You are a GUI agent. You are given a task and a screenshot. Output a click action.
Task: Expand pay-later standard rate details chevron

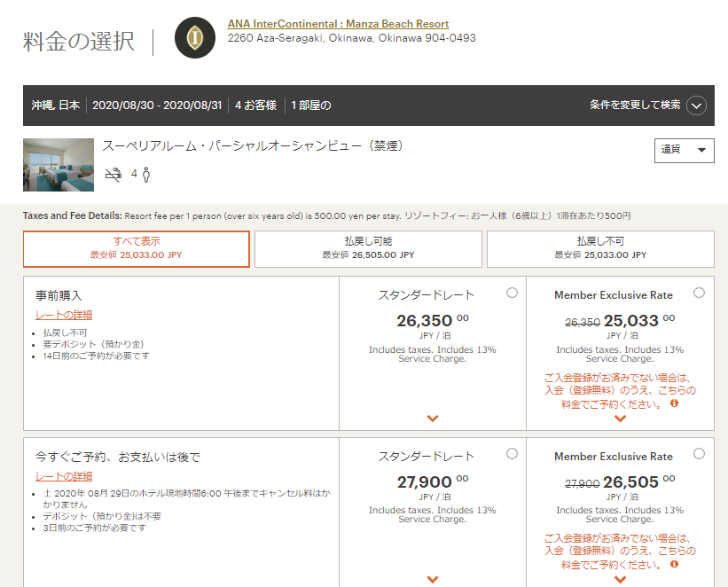click(x=432, y=579)
